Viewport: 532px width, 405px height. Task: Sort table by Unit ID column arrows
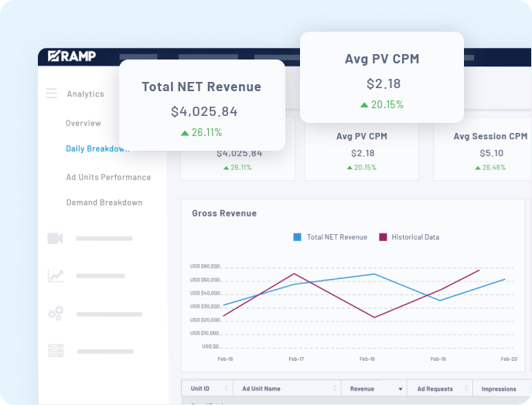[226, 389]
